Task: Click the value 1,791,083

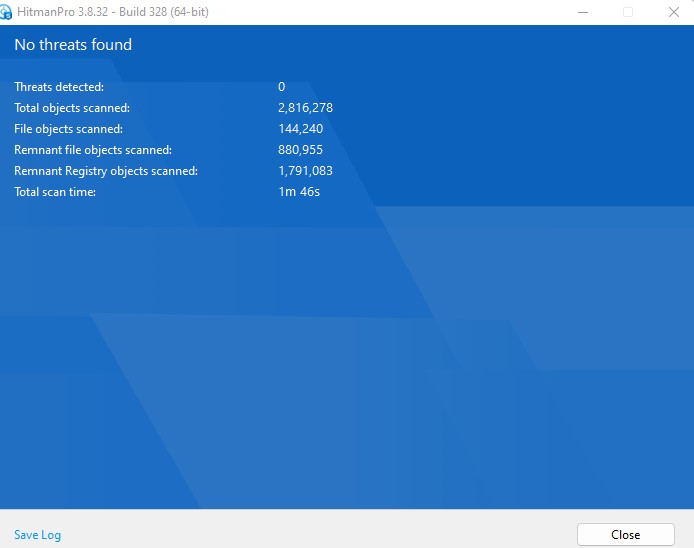Action: [x=305, y=171]
